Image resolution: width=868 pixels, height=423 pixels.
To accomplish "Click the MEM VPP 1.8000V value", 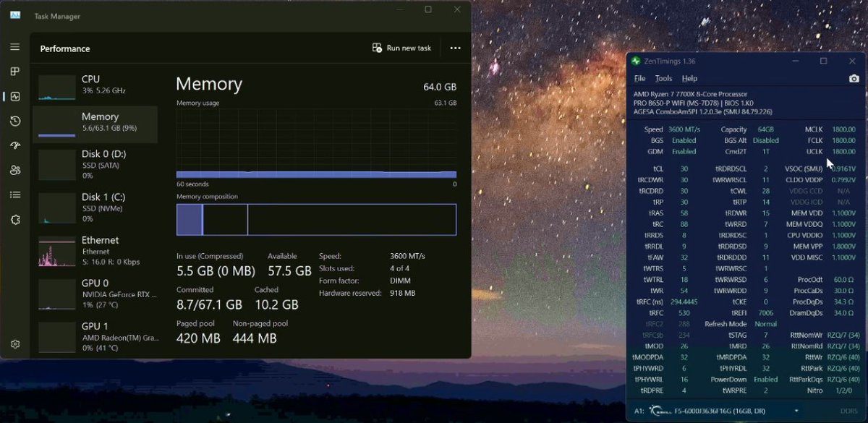I will pos(843,246).
